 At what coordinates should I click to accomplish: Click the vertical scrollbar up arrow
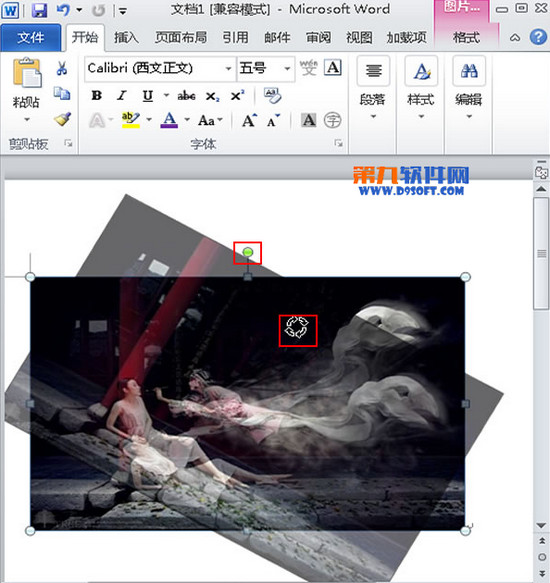(541, 189)
